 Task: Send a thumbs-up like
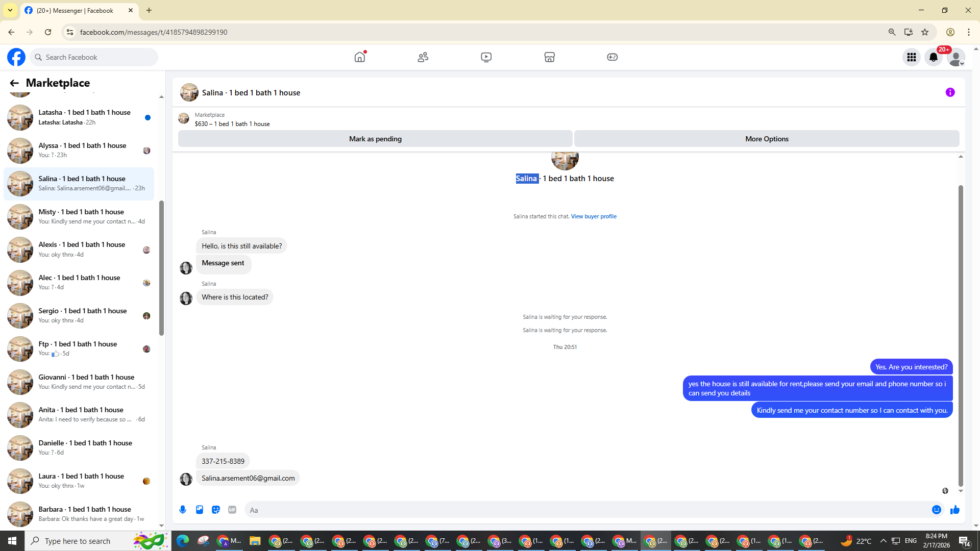click(x=955, y=510)
